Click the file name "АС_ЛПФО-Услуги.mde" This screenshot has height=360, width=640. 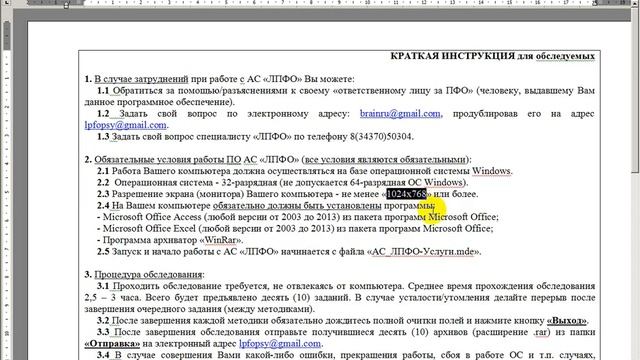point(424,251)
